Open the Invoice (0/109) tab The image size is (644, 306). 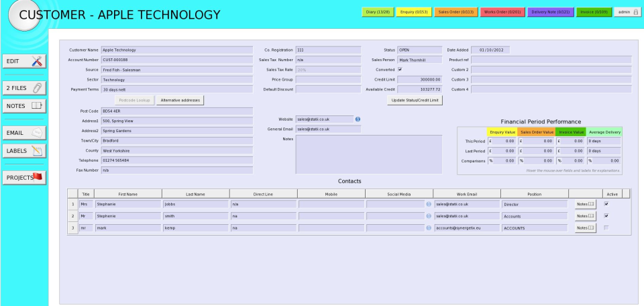(x=594, y=12)
